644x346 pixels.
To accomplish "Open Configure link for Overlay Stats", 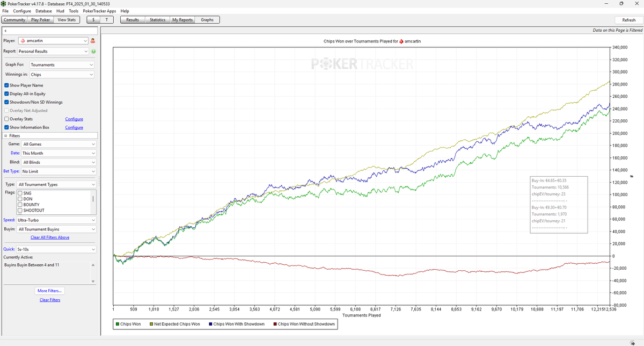I will [x=74, y=119].
